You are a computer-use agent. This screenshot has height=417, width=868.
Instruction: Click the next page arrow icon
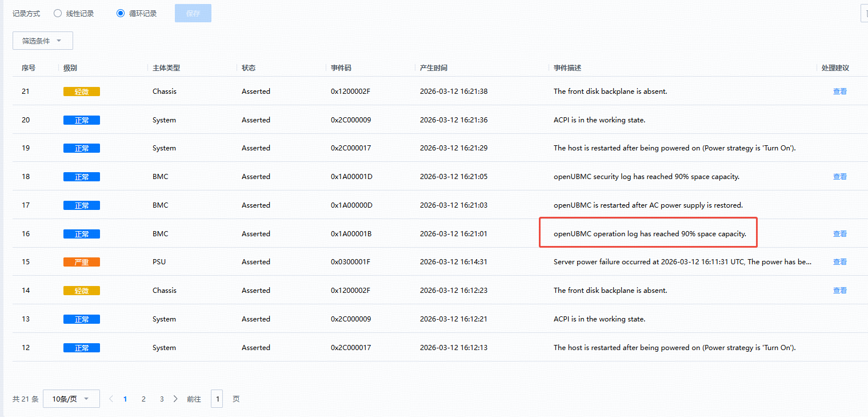point(175,399)
